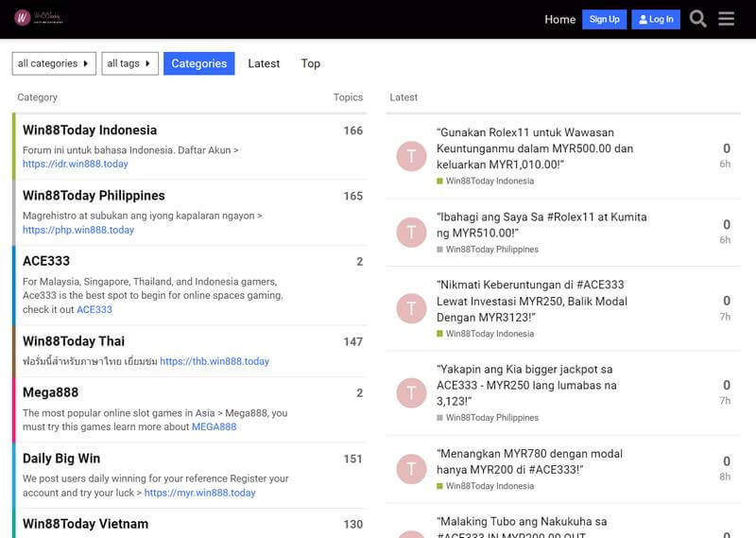Open Win88Today Vietnam category

(85, 524)
